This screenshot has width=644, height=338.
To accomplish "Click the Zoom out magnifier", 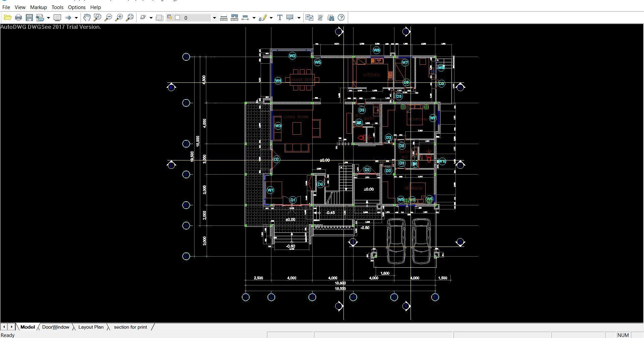I will (x=108, y=17).
